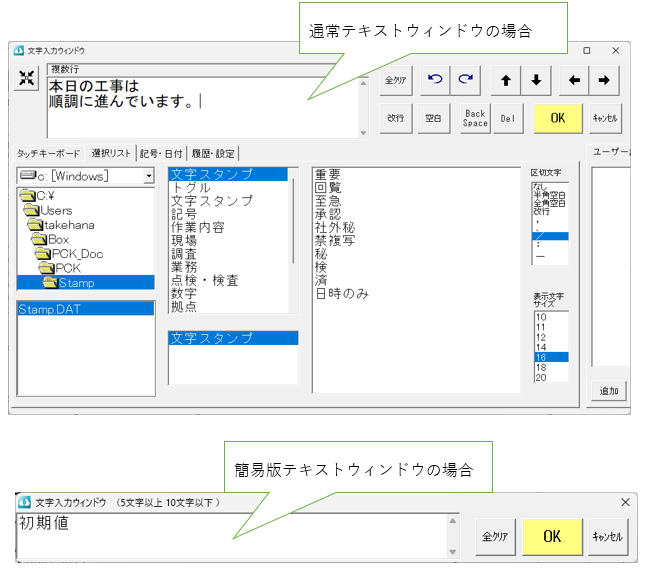Choose font size 18 in 表示文字サイズ list
This screenshot has width=646, height=572.
click(x=541, y=367)
